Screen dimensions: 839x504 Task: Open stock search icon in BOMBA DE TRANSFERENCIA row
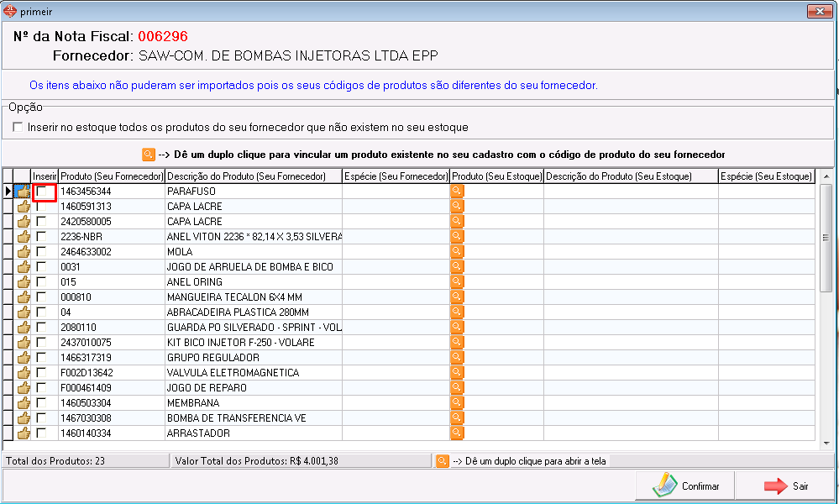(x=456, y=417)
